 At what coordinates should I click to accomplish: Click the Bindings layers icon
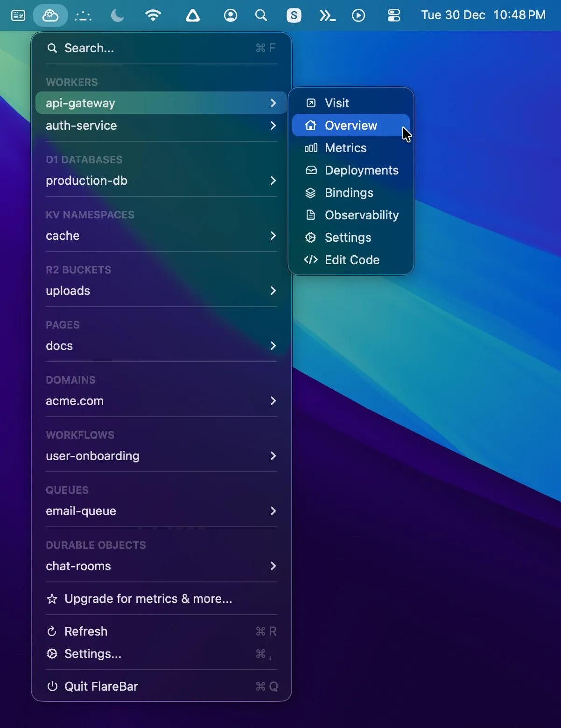311,193
